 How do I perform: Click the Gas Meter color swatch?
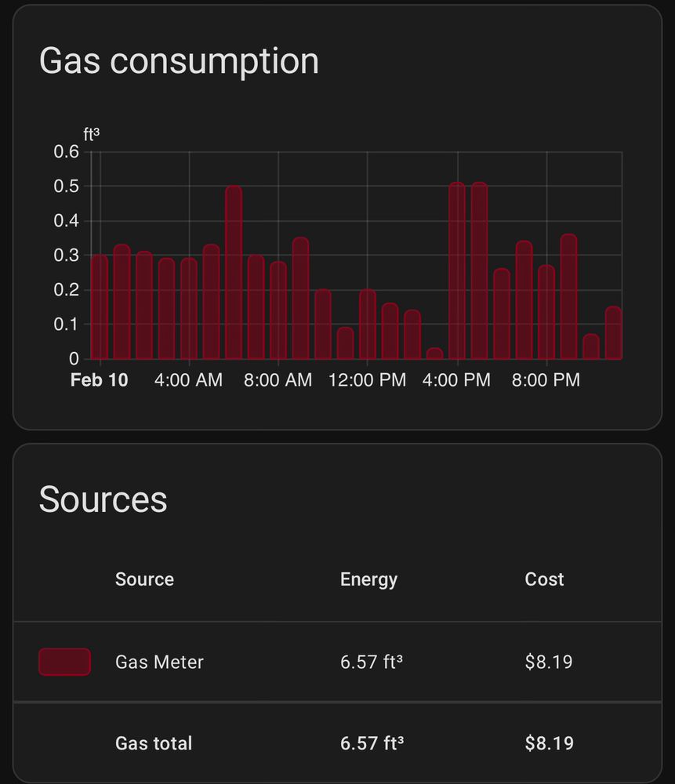(64, 662)
